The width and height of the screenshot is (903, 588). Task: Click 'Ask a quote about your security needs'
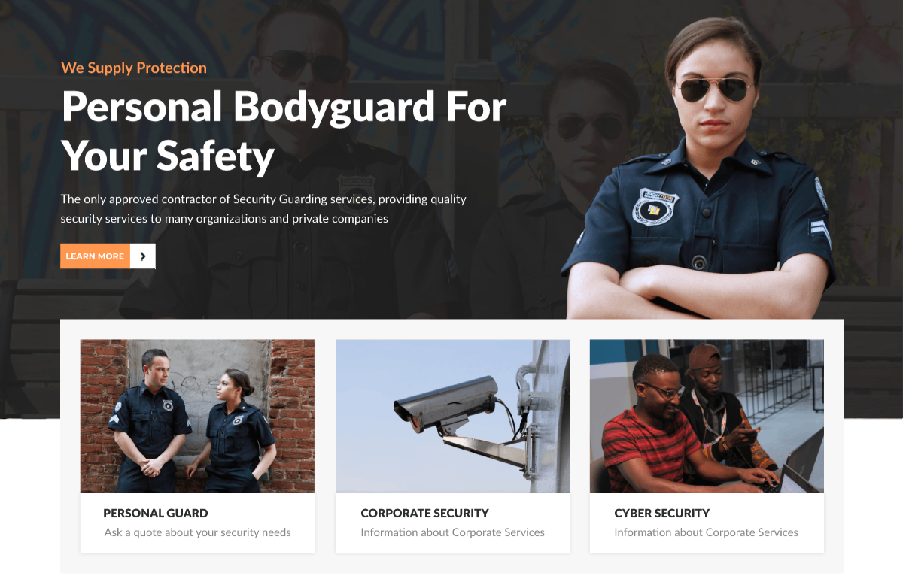coord(197,532)
